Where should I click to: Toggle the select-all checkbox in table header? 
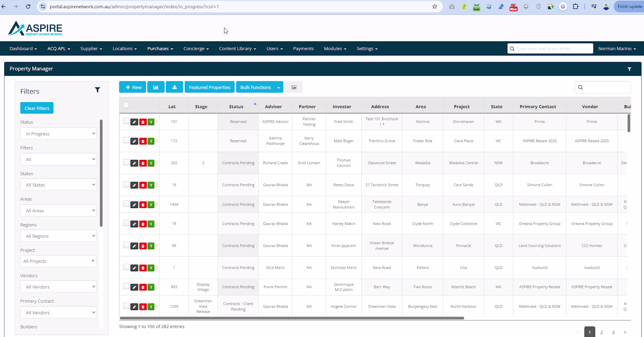tap(126, 105)
